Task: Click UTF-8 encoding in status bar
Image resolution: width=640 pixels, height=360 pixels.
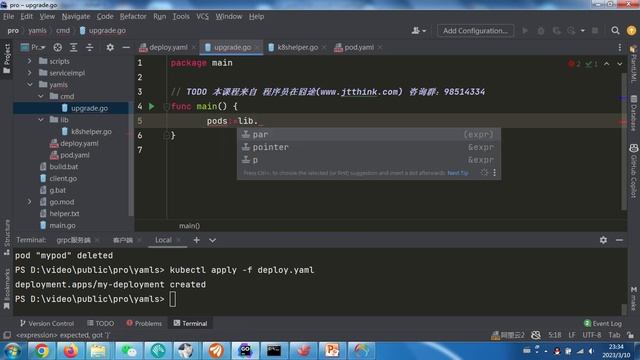Action: 592,335
